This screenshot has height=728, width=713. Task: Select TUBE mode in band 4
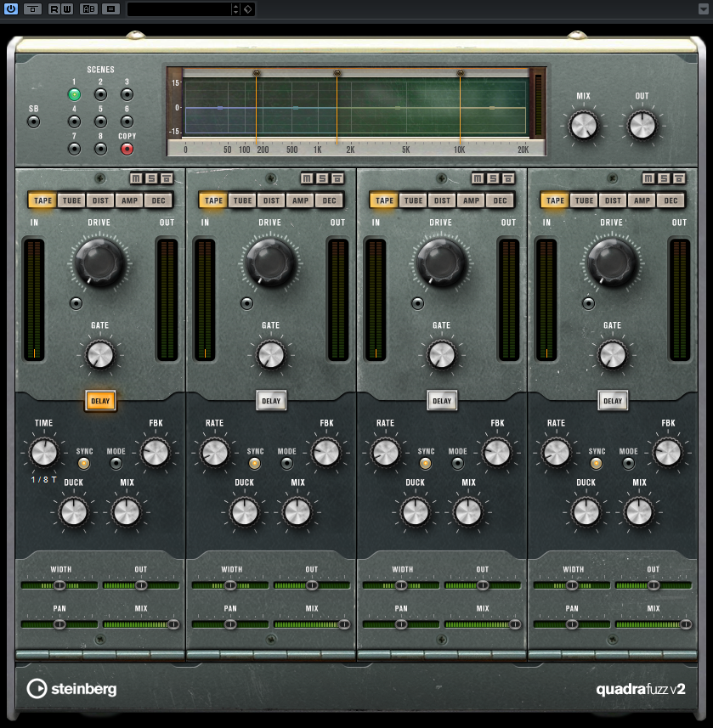(x=585, y=200)
